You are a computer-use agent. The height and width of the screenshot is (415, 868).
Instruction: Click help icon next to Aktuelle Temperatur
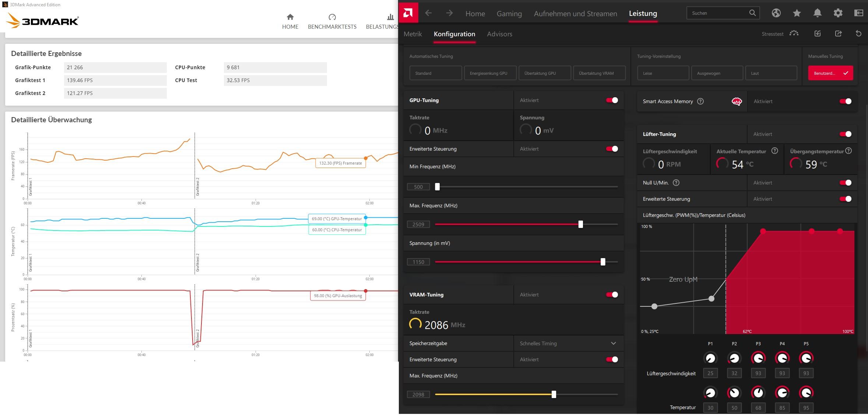775,151
